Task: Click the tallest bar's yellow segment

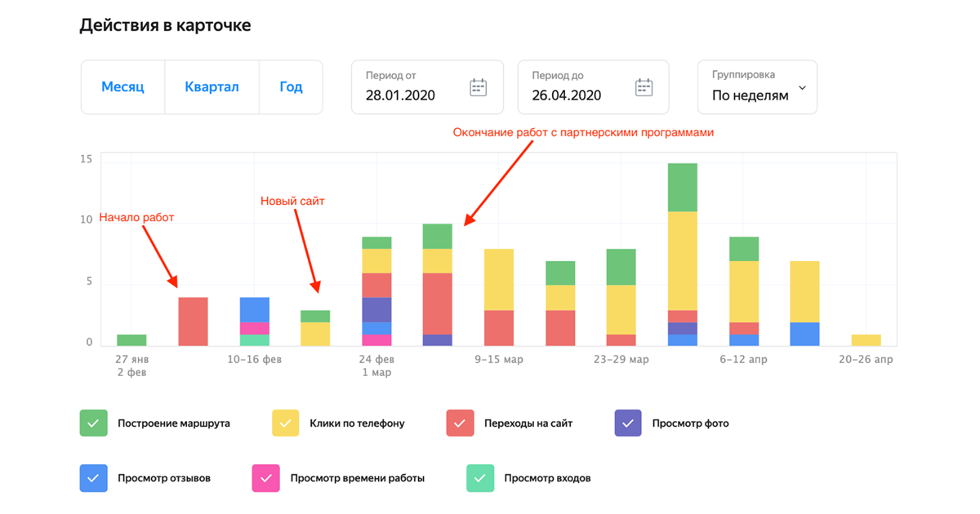Action: click(x=683, y=260)
